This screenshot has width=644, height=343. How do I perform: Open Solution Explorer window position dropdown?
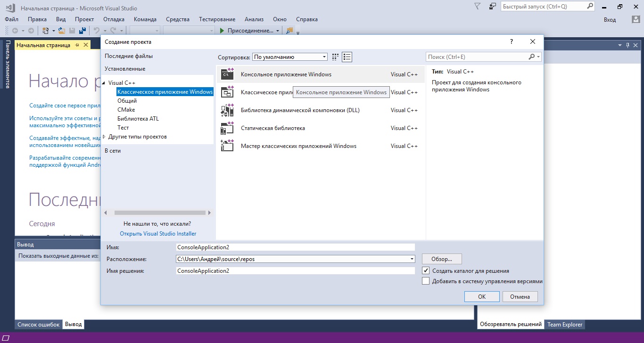click(620, 45)
